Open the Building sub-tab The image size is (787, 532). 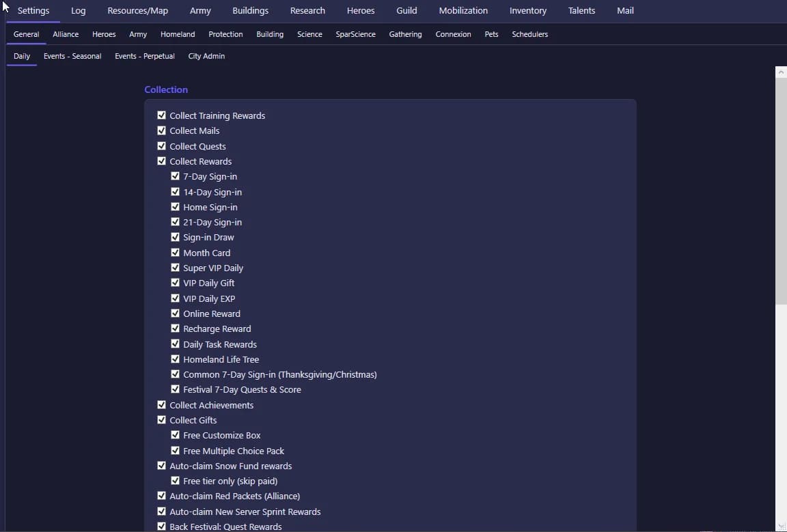pos(270,34)
